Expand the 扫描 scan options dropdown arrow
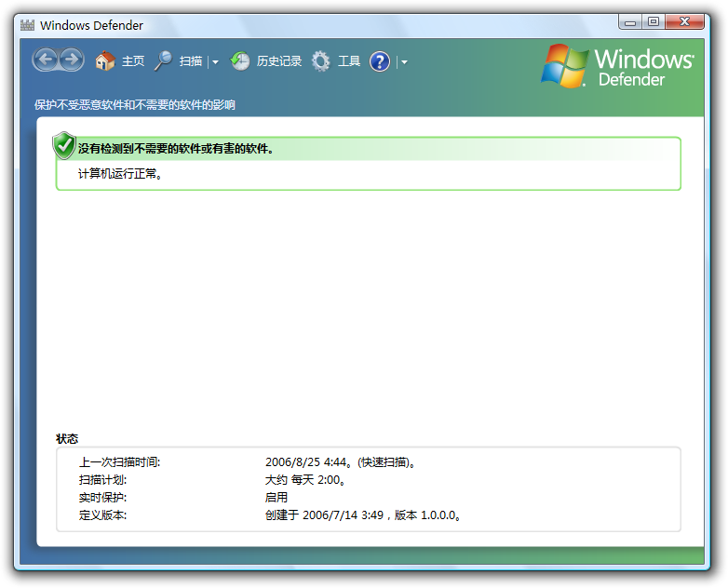The height and width of the screenshot is (588, 728). 215,61
